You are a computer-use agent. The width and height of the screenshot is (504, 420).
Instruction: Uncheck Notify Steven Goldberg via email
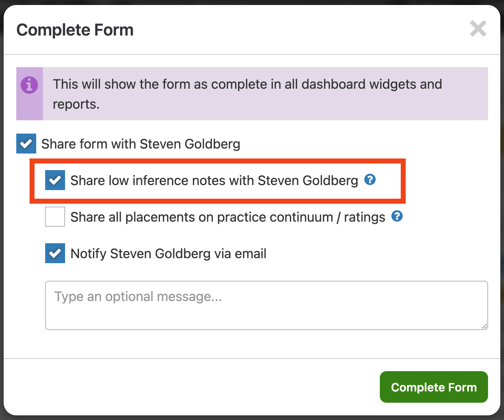pos(55,253)
